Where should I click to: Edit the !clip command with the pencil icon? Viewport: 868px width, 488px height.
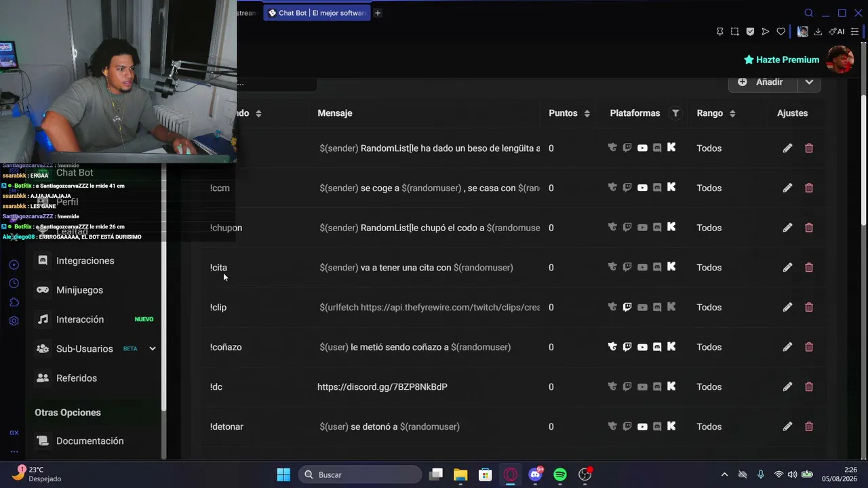[x=787, y=307]
